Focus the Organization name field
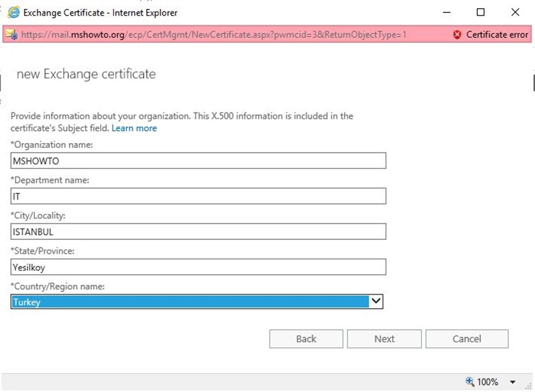The width and height of the screenshot is (535, 392). pos(198,161)
